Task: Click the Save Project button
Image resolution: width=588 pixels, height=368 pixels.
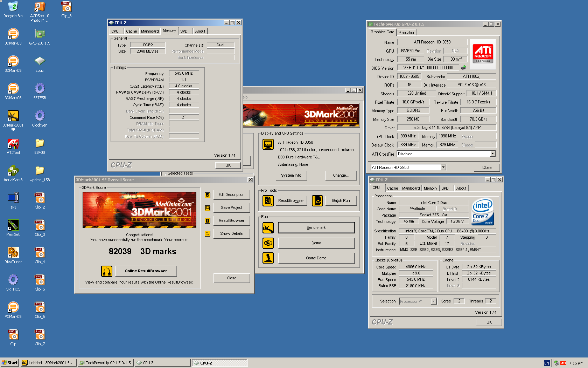Action: (x=232, y=208)
